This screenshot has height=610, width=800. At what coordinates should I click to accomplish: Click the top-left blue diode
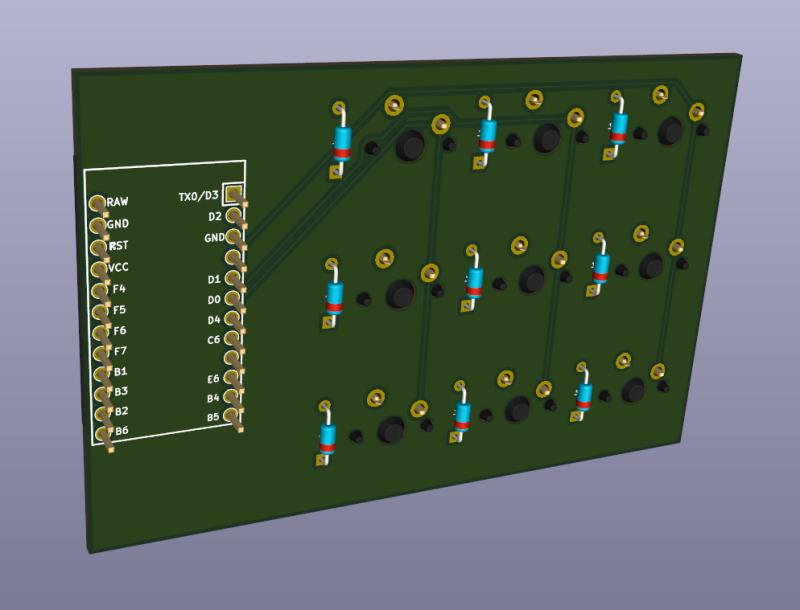click(343, 141)
